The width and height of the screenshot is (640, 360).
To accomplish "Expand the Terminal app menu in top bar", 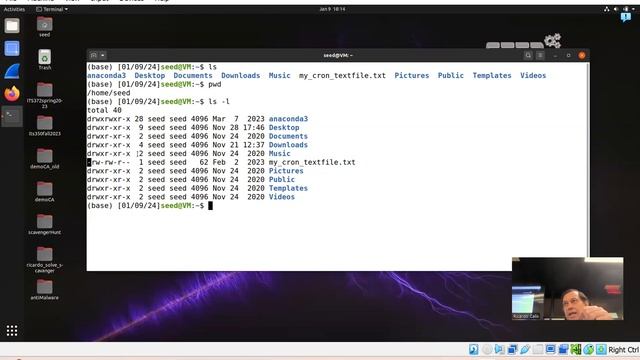I will (52, 9).
